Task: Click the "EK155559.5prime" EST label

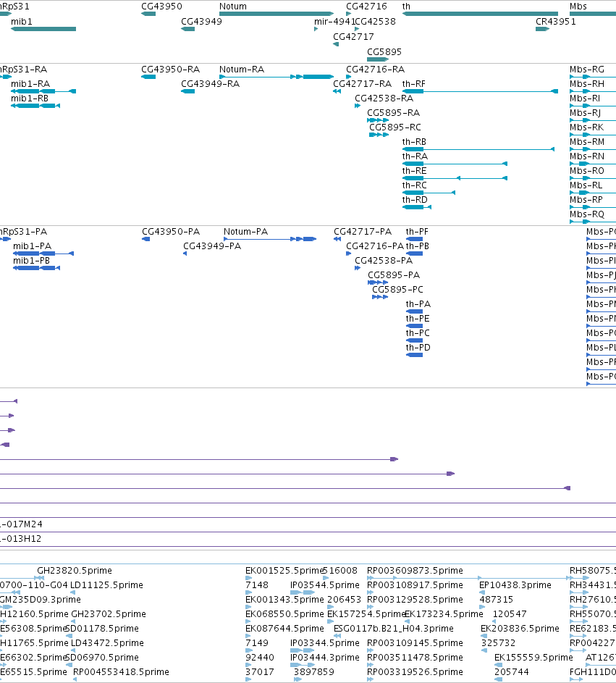Action: 533,658
